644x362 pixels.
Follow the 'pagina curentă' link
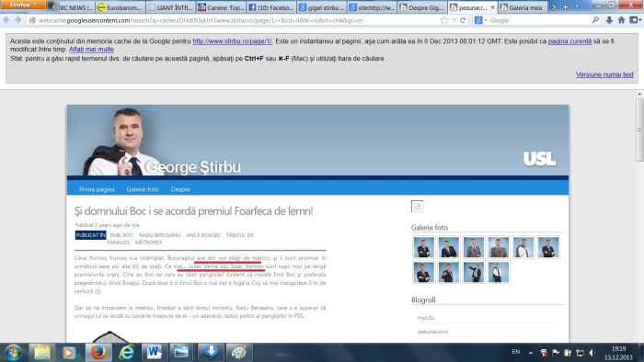(x=569, y=41)
